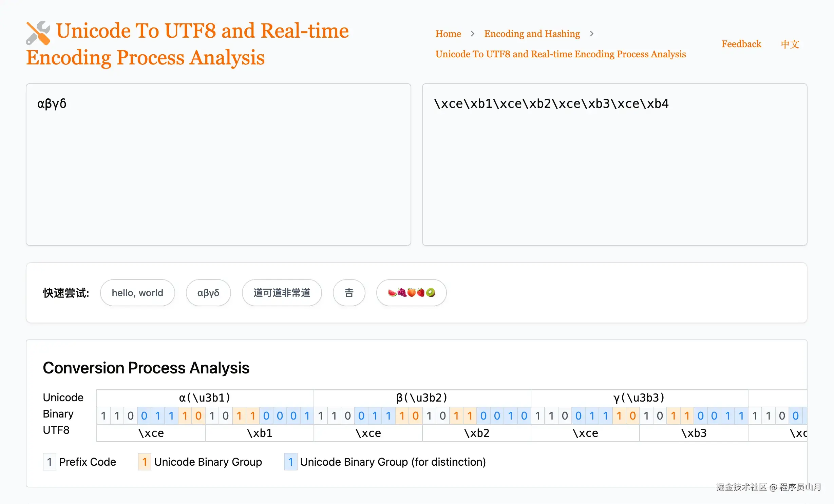Click the 'Unicode To UTF8' breadcrumb item
The image size is (834, 504).
tap(561, 54)
